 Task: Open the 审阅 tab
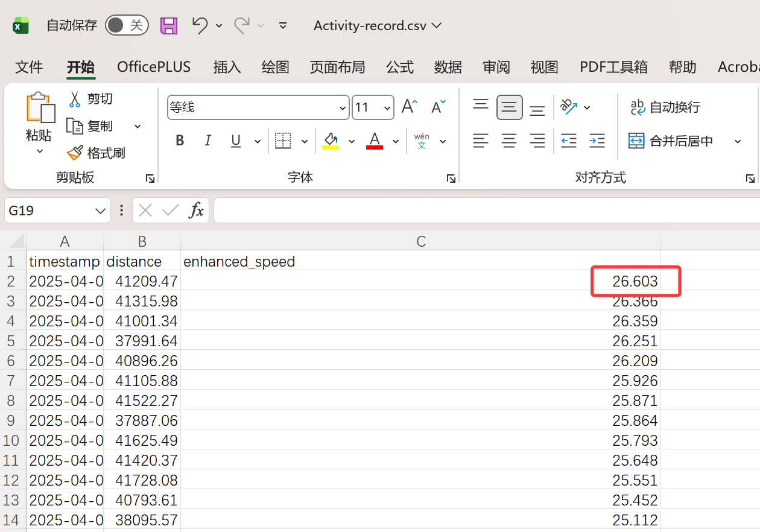[x=496, y=67]
